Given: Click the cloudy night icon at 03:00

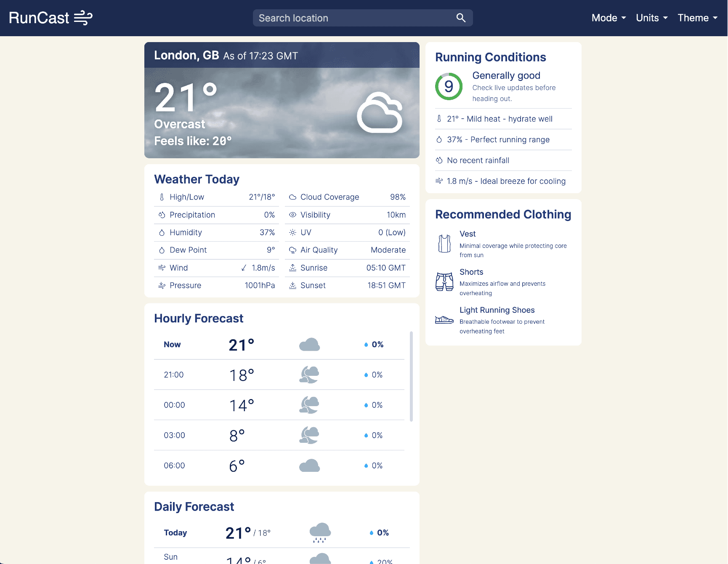Looking at the screenshot, I should click(x=309, y=435).
